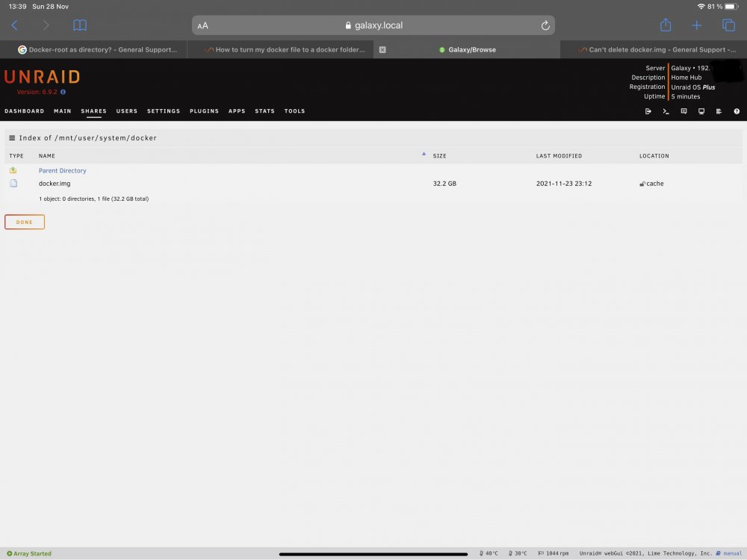This screenshot has width=747, height=560.
Task: Click the Array Started status
Action: (x=29, y=553)
